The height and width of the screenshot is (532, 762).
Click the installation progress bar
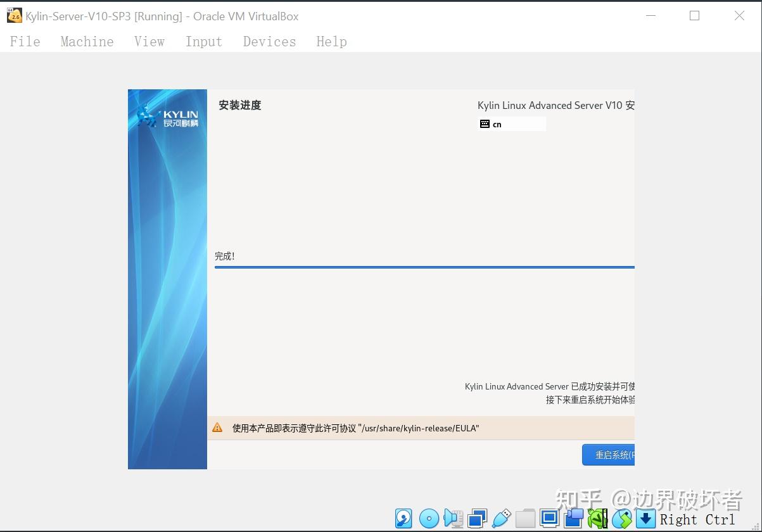[424, 267]
